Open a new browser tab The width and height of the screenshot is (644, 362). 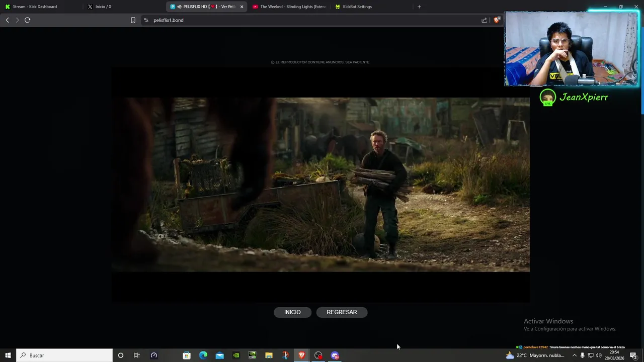coord(419,7)
